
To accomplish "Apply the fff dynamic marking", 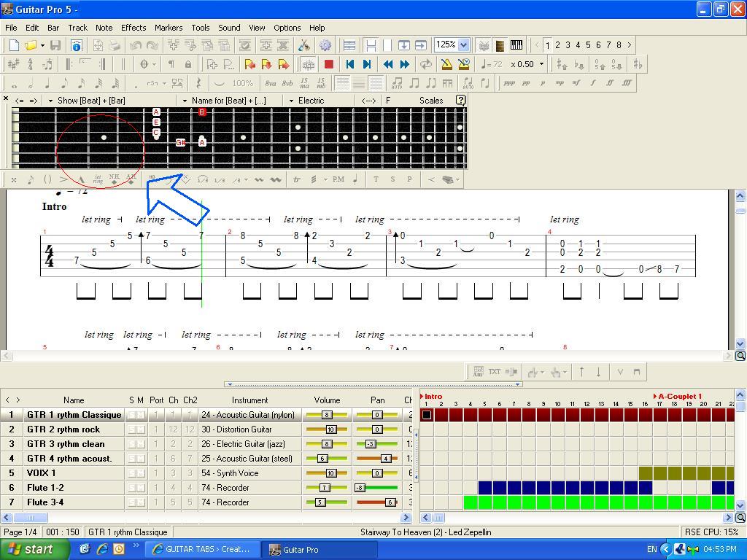I will click(626, 82).
